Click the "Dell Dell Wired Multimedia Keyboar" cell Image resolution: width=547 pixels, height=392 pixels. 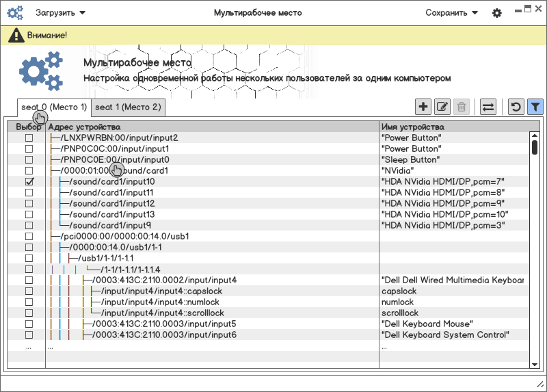[453, 280]
